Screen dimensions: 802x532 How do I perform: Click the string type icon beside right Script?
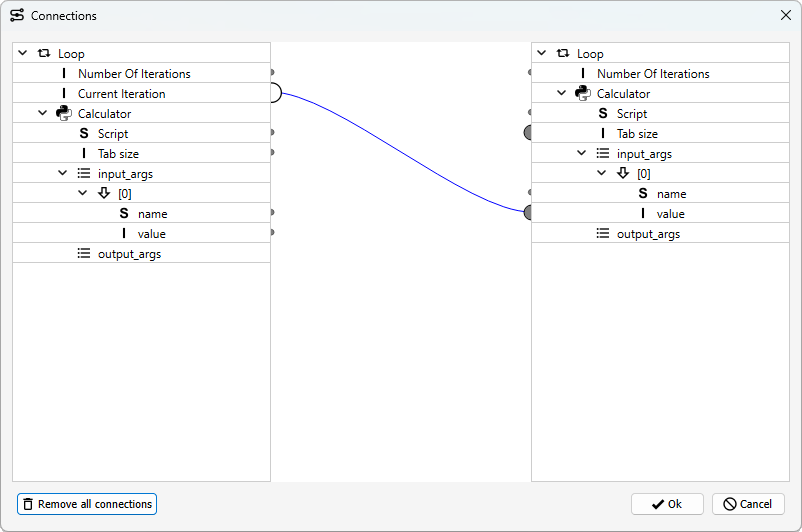click(x=603, y=114)
